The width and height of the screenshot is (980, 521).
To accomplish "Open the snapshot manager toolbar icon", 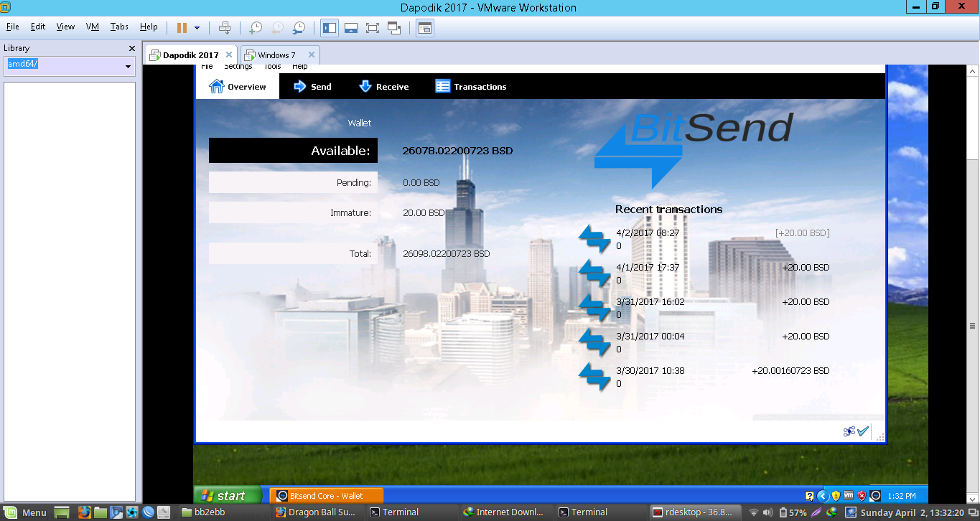I will (299, 28).
